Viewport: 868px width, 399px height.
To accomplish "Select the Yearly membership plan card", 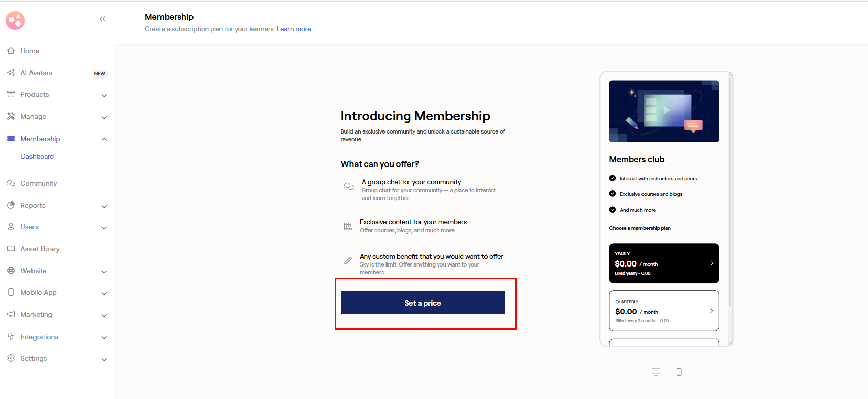I will pyautogui.click(x=664, y=263).
